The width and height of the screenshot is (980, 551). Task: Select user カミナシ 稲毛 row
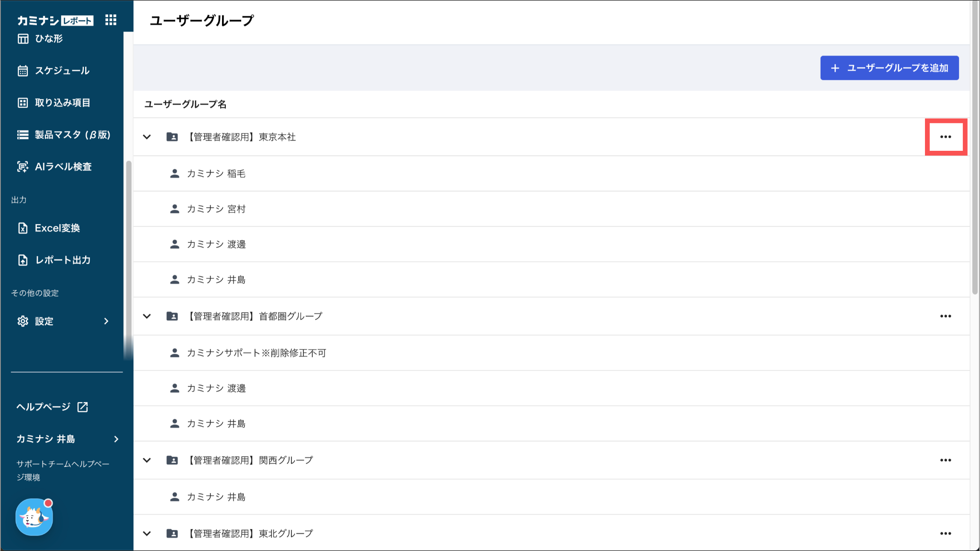216,174
